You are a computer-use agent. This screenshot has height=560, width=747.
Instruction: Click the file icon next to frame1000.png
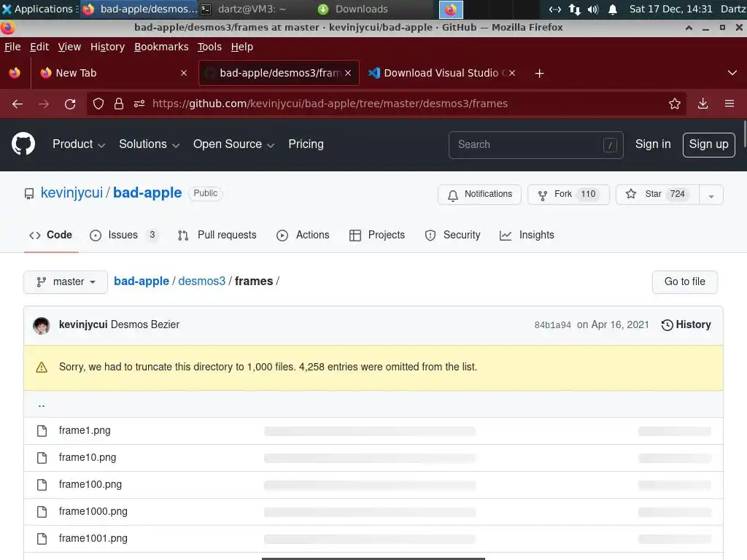pyautogui.click(x=42, y=512)
